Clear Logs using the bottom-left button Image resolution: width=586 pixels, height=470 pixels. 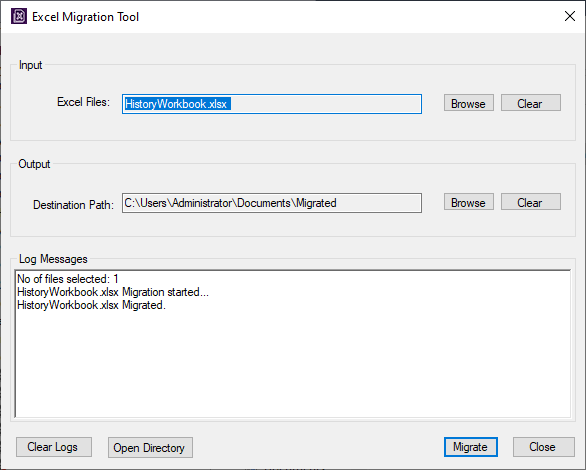tap(54, 447)
